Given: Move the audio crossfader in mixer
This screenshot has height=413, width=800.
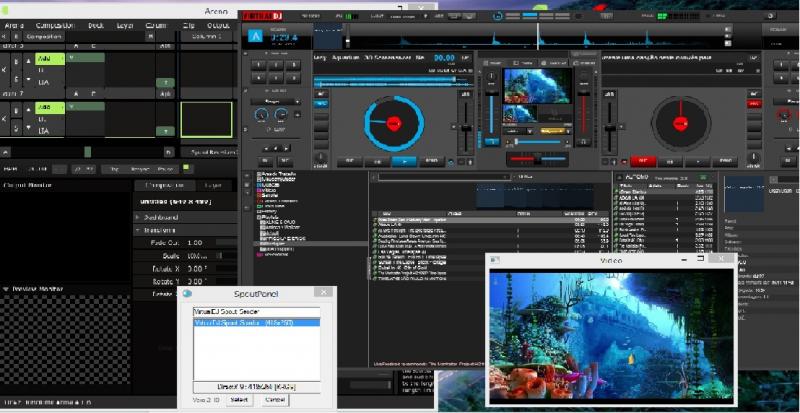Looking at the screenshot, I should (537, 159).
